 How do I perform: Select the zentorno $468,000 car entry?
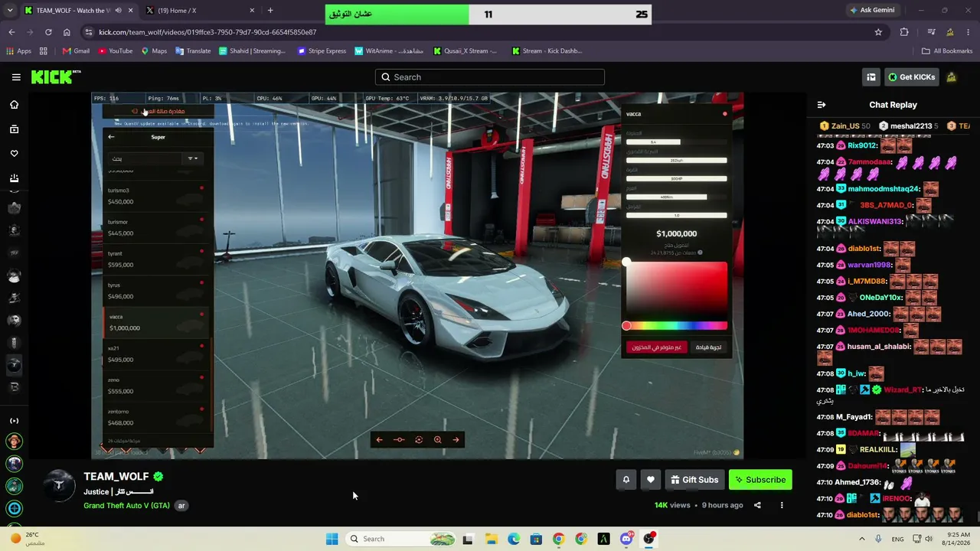pyautogui.click(x=156, y=417)
